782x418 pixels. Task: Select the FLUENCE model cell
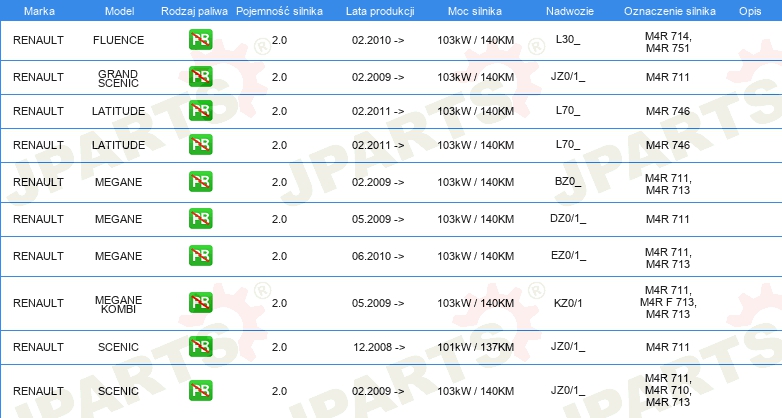pyautogui.click(x=118, y=40)
